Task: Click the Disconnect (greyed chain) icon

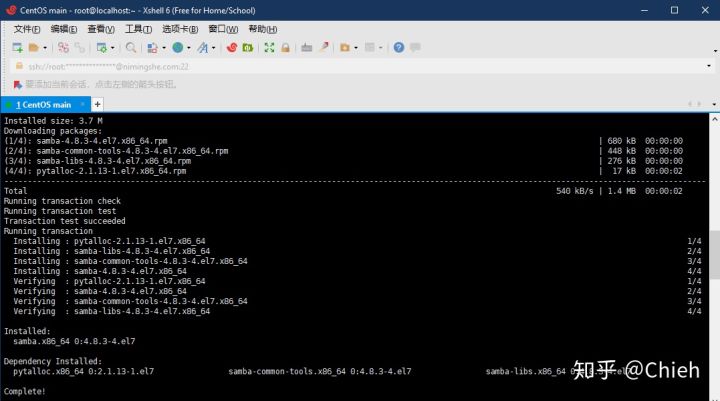Action: coord(80,47)
